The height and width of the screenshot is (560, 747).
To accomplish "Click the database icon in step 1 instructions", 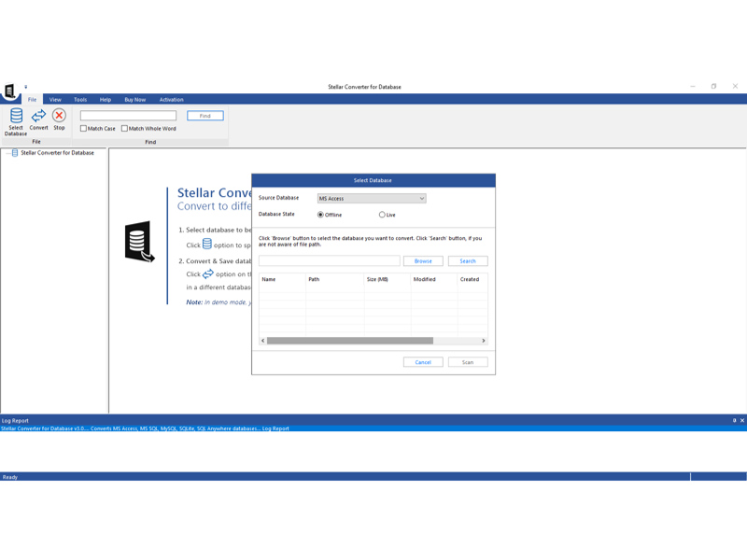I will click(207, 244).
